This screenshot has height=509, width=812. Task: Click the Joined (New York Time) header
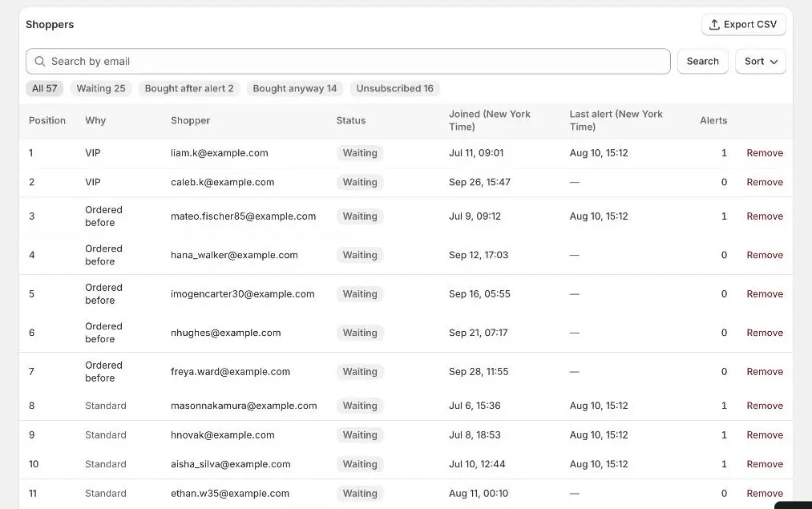pos(490,120)
